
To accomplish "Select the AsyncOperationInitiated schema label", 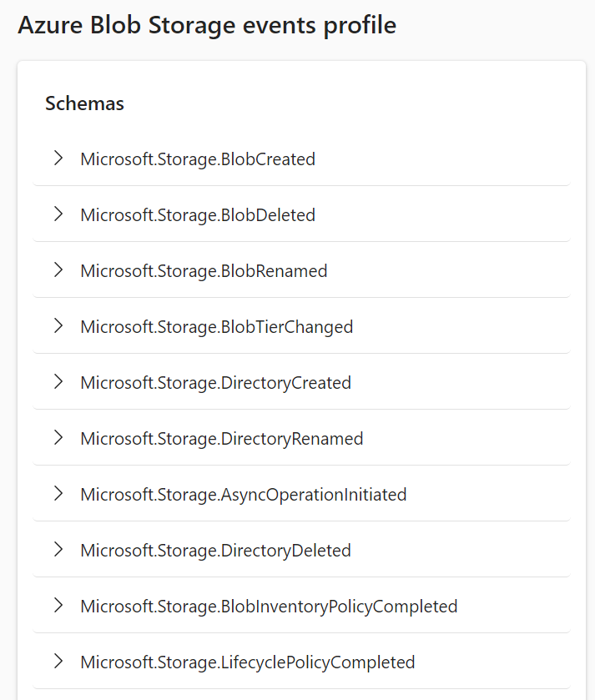I will tap(243, 494).
